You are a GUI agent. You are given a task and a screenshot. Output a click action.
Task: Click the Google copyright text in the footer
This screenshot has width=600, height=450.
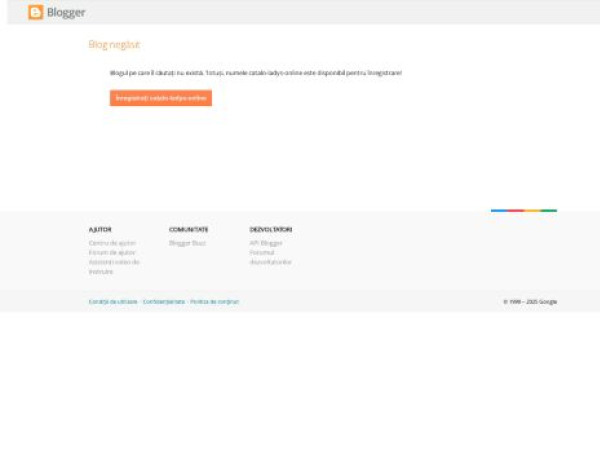tap(530, 301)
